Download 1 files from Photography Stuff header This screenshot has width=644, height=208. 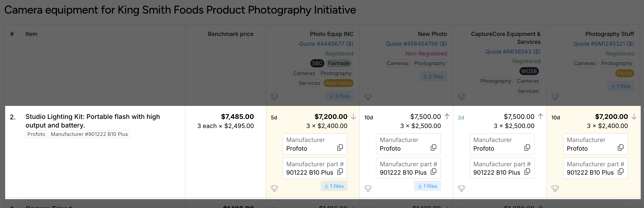(620, 86)
